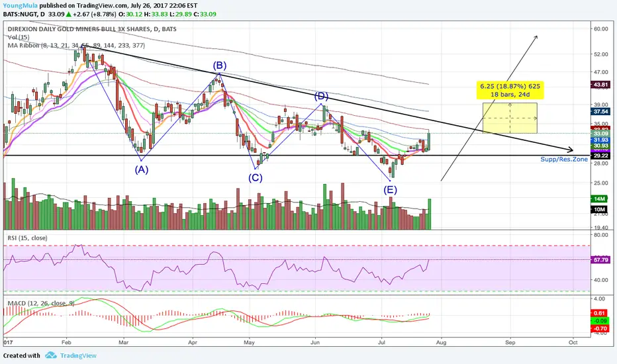
Task: Click the 4.00 MACD axis label
Action: [x=600, y=299]
